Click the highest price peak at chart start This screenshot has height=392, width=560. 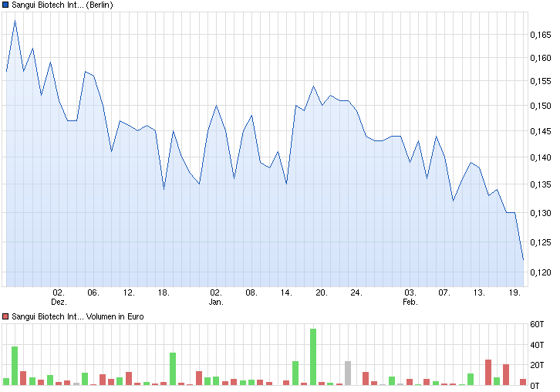15,21
